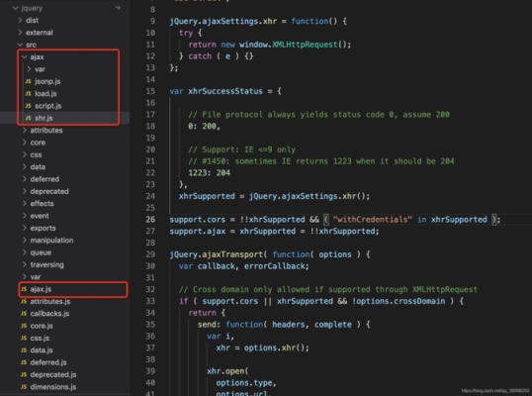532x396 pixels.
Task: Click the JS icon beside script.js
Action: pyautogui.click(x=28, y=106)
